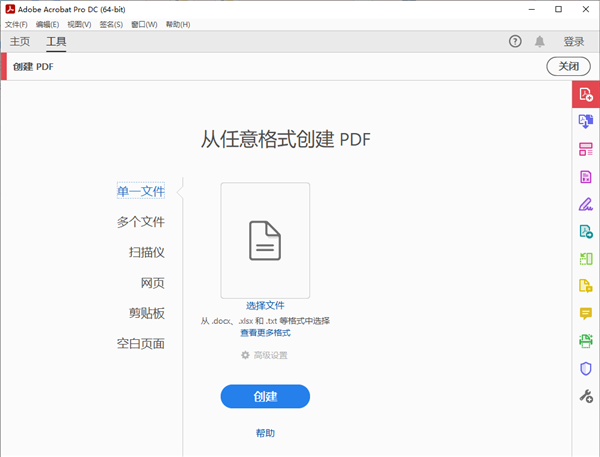Click the 从任意格式创建 PDF heading
The height and width of the screenshot is (457, 600).
click(x=286, y=139)
